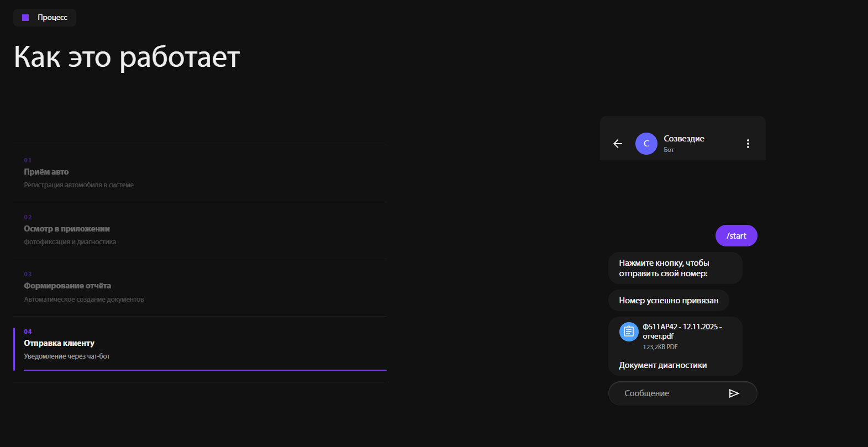Image resolution: width=868 pixels, height=447 pixels.
Task: Open the Ф511АР42 отчет.pdf file link
Action: tap(682, 332)
